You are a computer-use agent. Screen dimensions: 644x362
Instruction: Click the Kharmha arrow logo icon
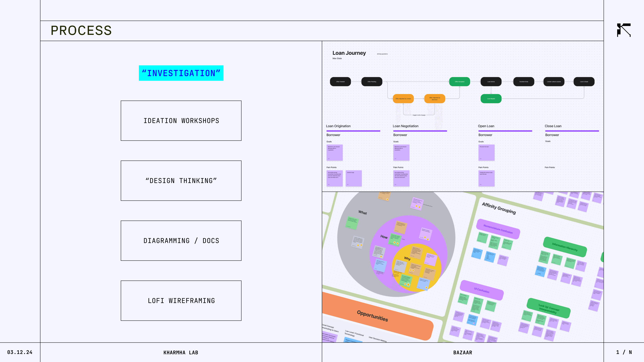(x=624, y=30)
